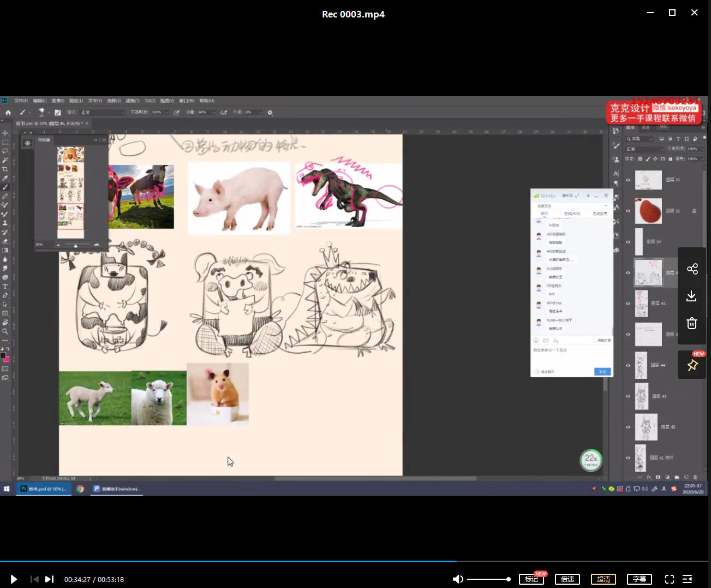Play the video Rec 0003.mp4
Viewport: 711px width, 588px height.
[14, 579]
